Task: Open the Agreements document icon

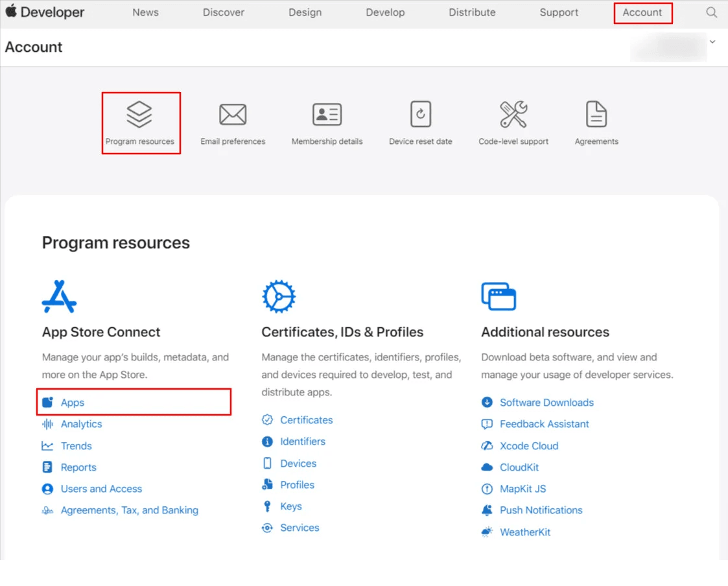Action: 596,115
